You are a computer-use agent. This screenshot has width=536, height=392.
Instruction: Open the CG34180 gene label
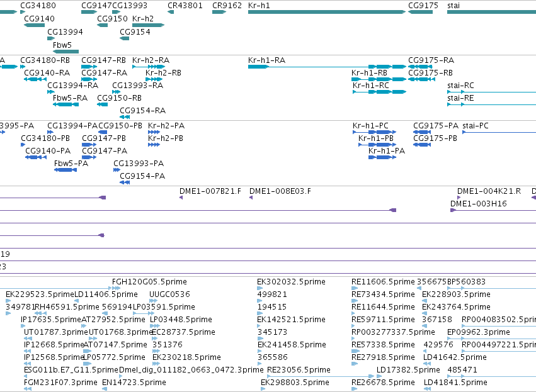38,6
